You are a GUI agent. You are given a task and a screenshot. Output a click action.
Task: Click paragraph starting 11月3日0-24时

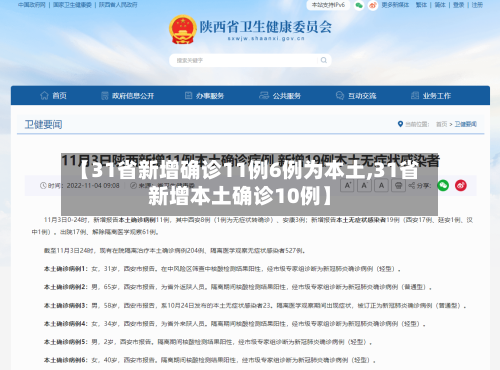(x=252, y=226)
